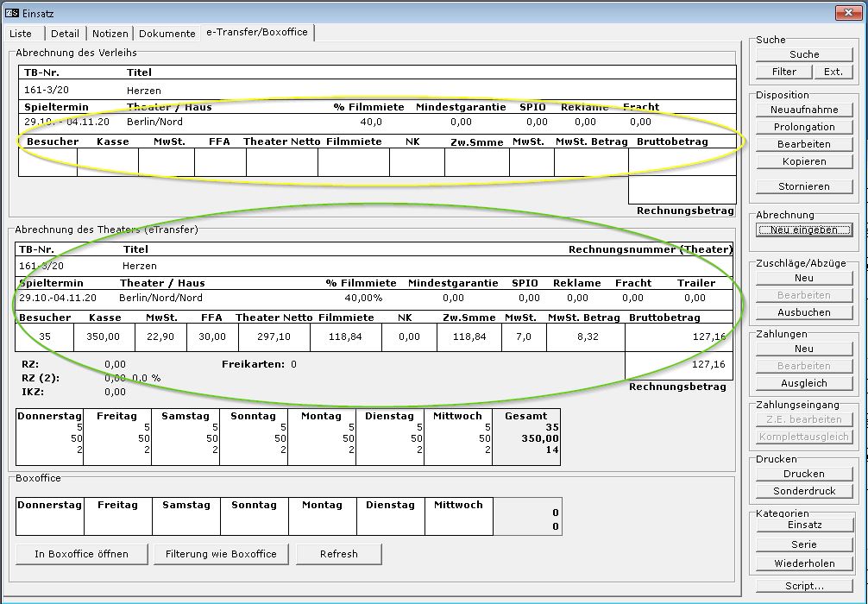
Task: Open the Detail tab
Action: tap(65, 34)
